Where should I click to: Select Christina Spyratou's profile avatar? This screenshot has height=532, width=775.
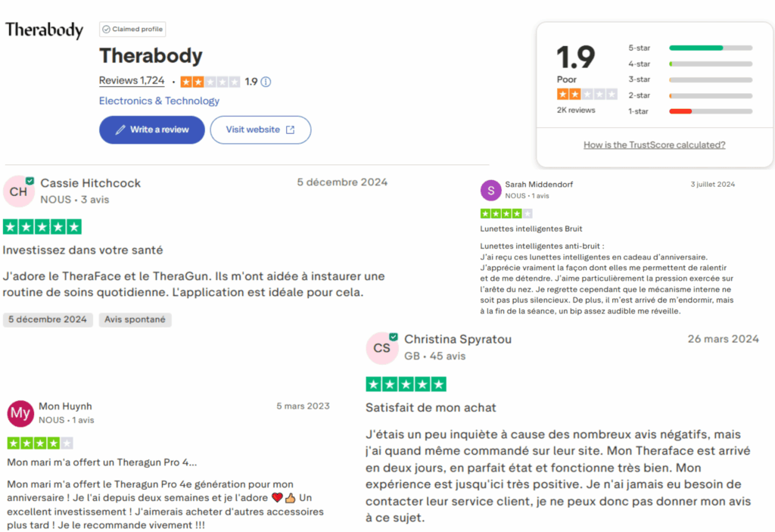(382, 348)
